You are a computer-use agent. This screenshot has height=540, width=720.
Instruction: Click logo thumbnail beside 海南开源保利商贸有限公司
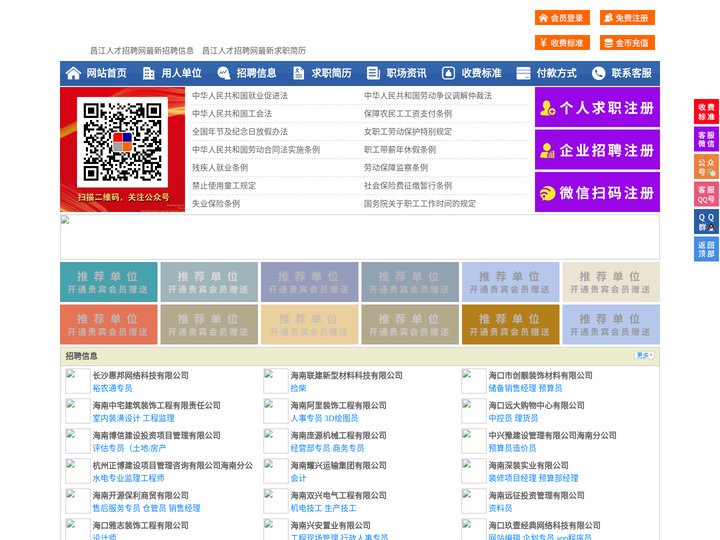pyautogui.click(x=77, y=501)
